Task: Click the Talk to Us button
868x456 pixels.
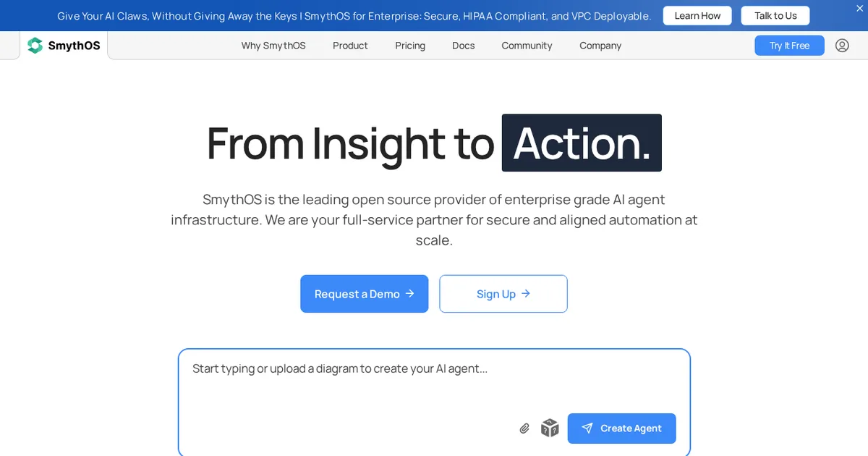Action: (x=775, y=16)
